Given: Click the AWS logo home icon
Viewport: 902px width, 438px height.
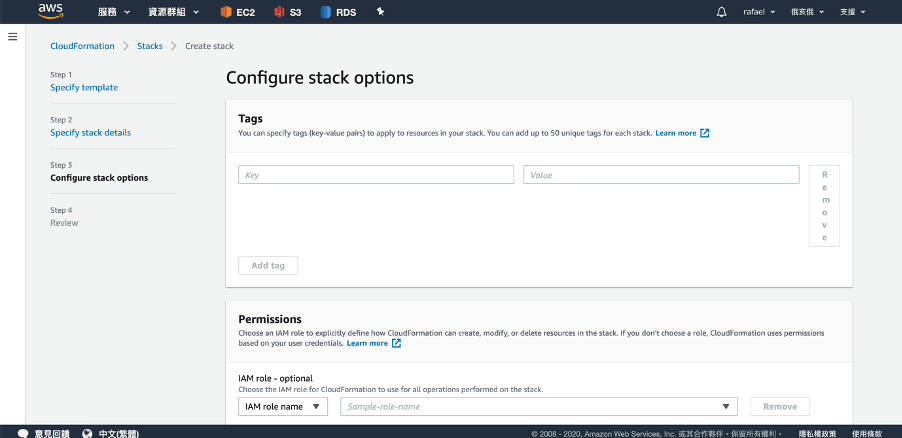Looking at the screenshot, I should (51, 11).
